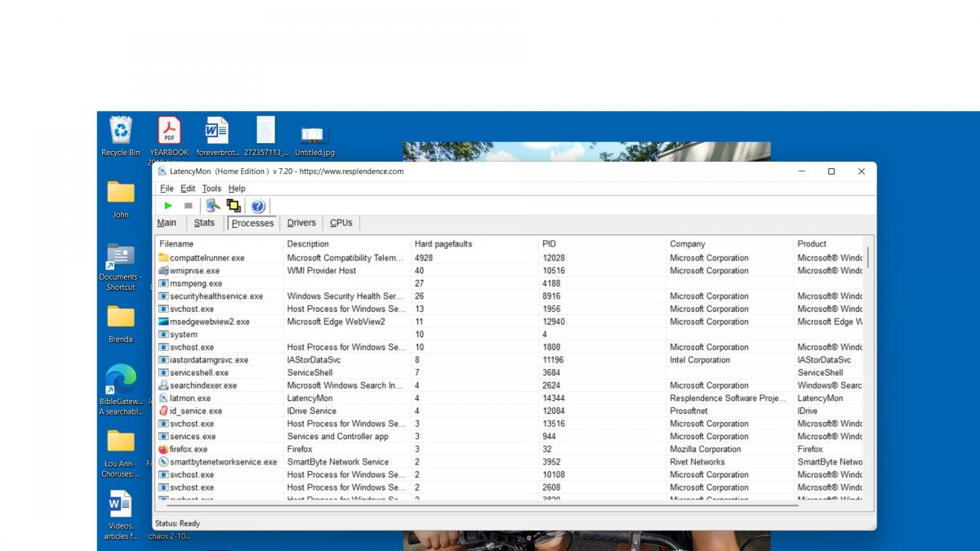Switch to the Stats tab

coord(204,223)
